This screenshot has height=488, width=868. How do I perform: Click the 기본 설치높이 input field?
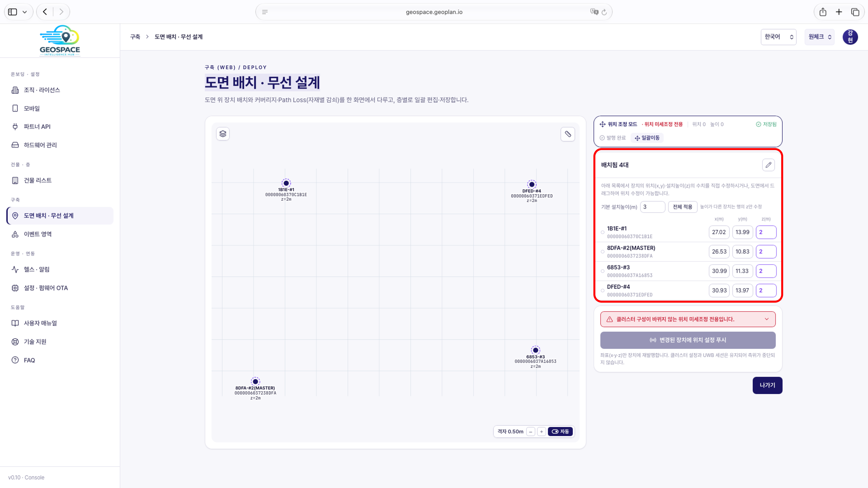[652, 207]
